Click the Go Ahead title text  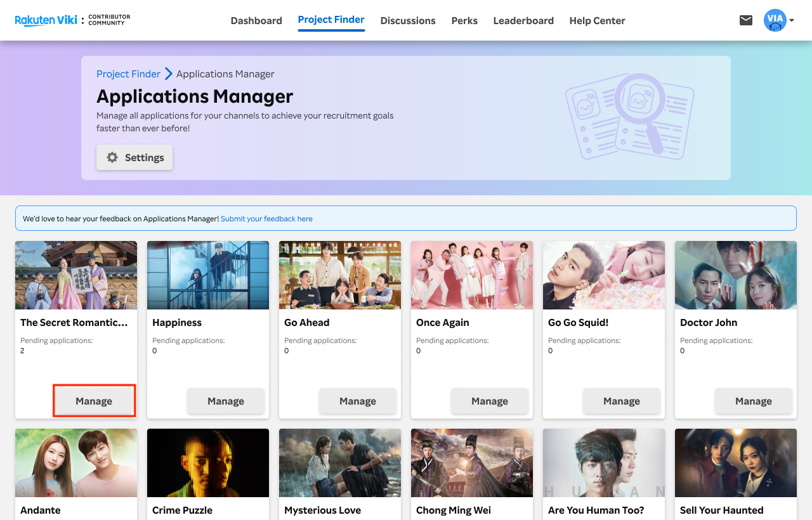[x=307, y=322]
